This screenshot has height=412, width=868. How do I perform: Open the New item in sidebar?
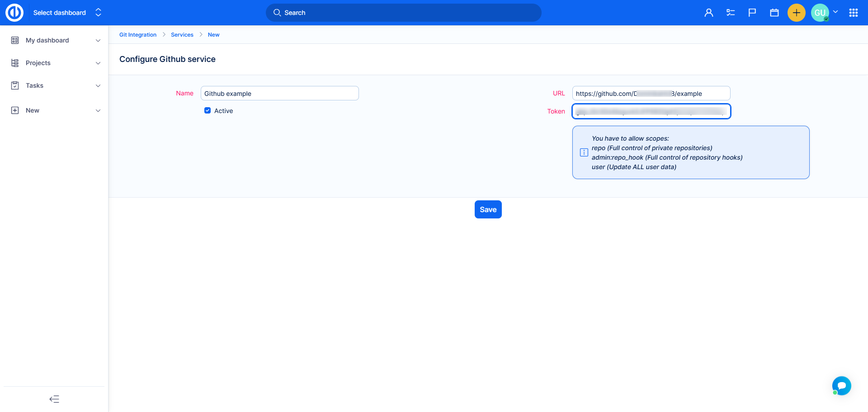point(33,110)
